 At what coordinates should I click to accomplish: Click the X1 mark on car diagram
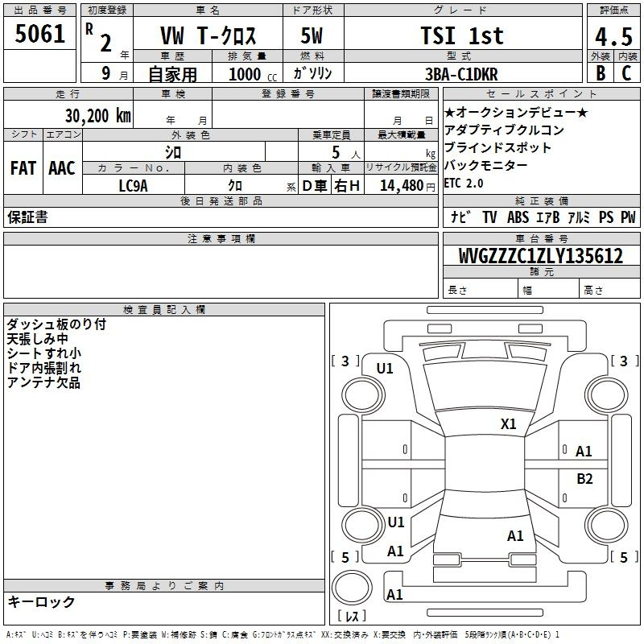coord(508,424)
